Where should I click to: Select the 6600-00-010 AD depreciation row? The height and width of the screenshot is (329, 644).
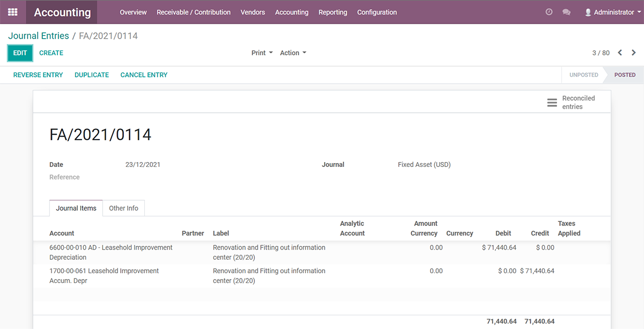point(111,252)
